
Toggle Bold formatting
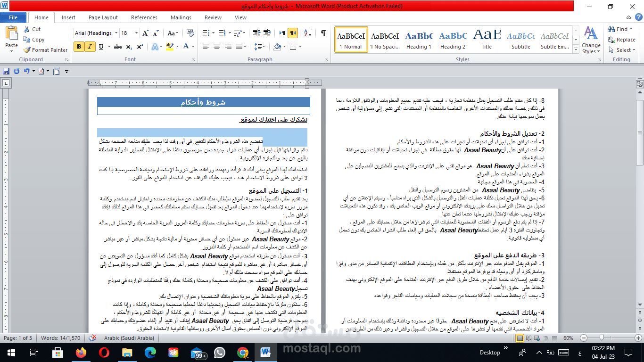(79, 47)
